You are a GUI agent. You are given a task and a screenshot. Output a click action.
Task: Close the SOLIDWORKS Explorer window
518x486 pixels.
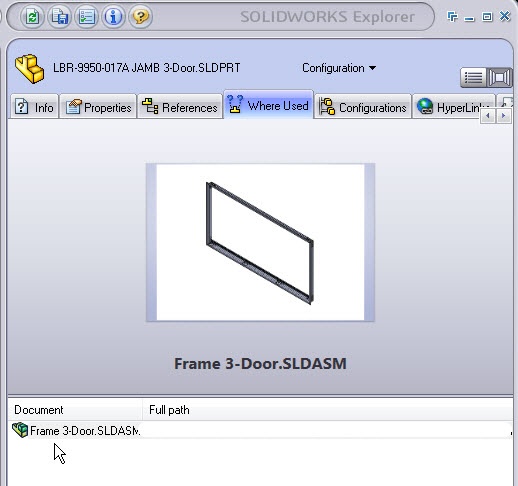pos(505,16)
